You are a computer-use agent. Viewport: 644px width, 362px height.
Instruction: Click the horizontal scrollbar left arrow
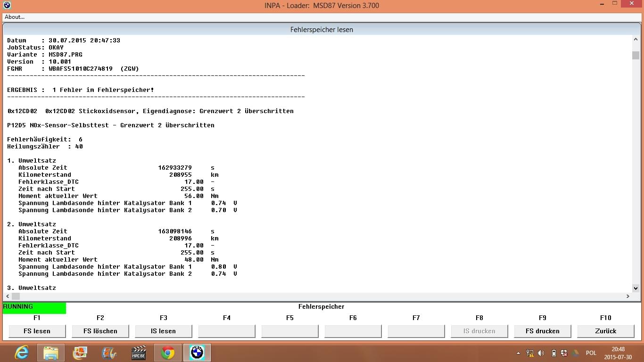click(8, 296)
